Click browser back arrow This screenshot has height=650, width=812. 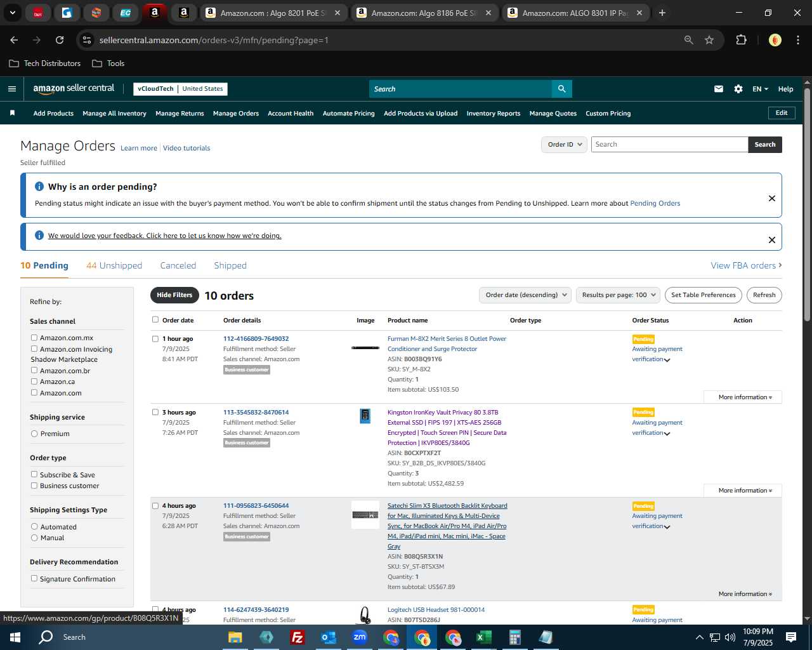pos(14,40)
